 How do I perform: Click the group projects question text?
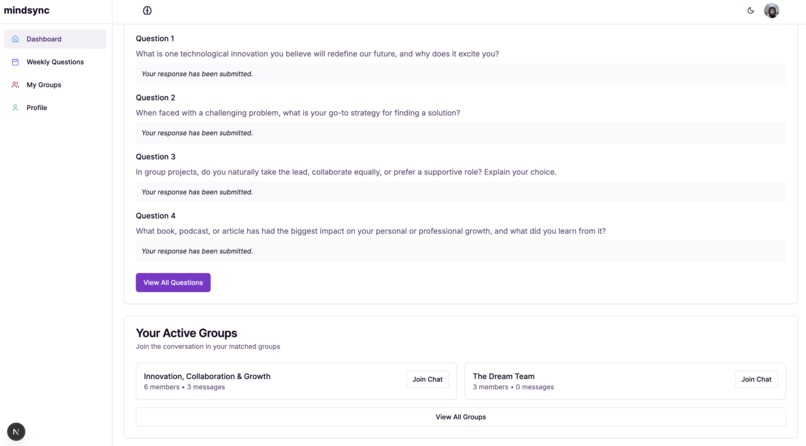[346, 172]
